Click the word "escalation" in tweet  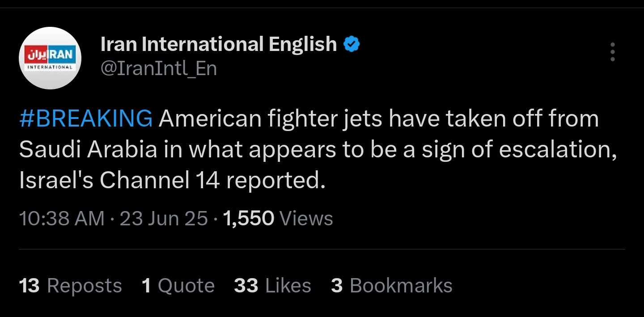[x=558, y=150]
